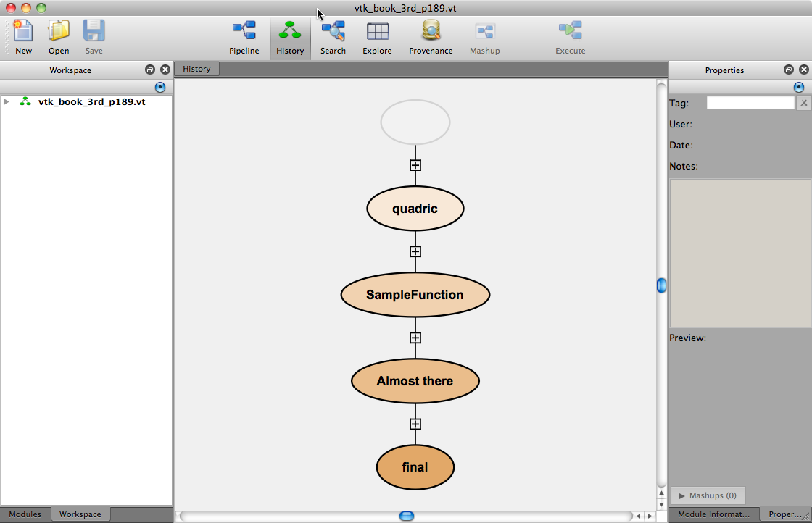812x523 pixels.
Task: Expand the vtk_book_3rd_p189.vt tree item
Action: (7, 102)
